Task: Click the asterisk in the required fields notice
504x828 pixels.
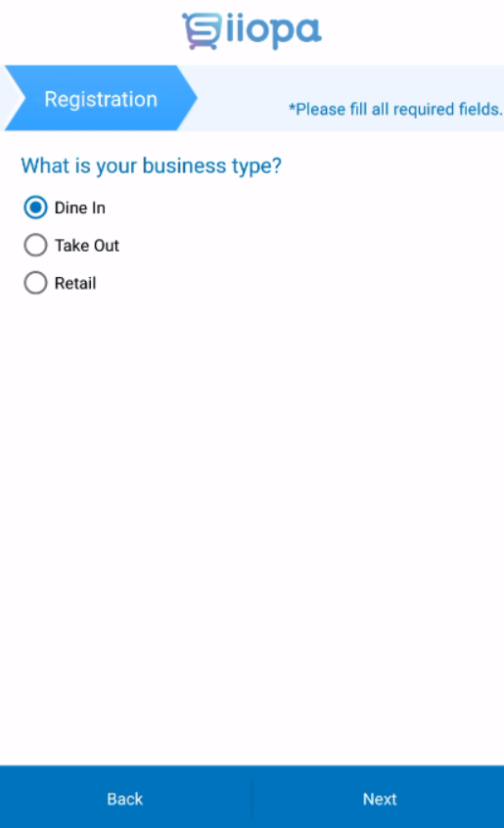Action: [292, 106]
